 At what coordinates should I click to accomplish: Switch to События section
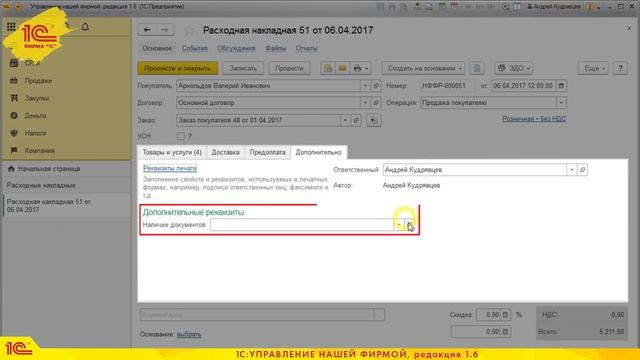[195, 48]
